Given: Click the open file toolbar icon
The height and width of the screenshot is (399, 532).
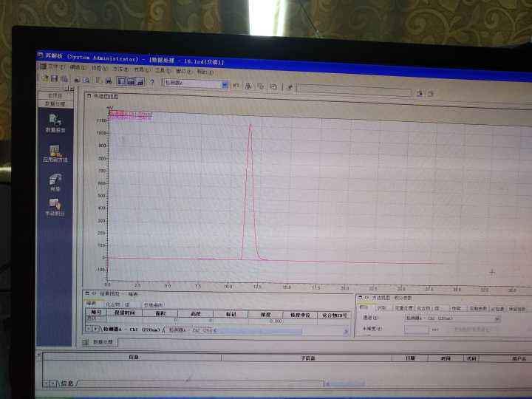Looking at the screenshot, I should coord(45,78).
